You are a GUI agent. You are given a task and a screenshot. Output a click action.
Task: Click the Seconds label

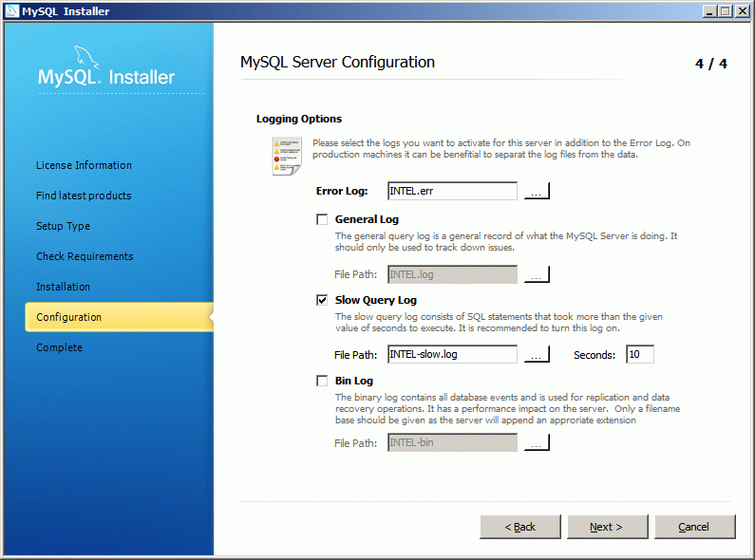595,355
